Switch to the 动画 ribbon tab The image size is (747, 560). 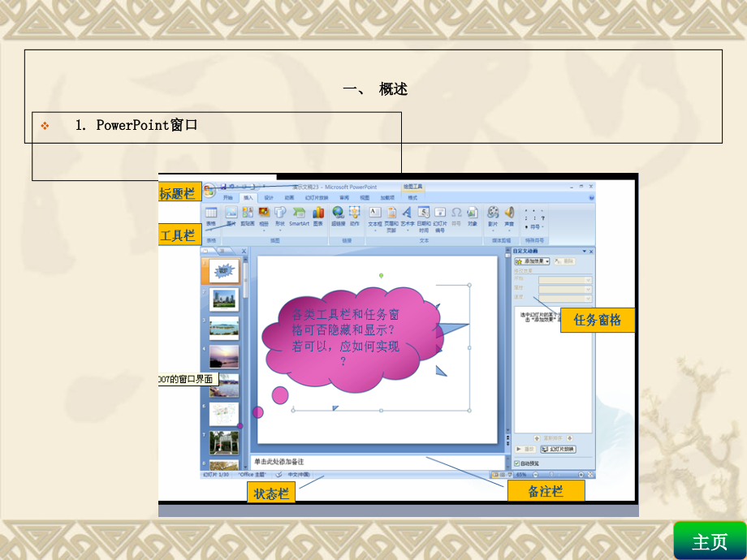[x=289, y=197]
